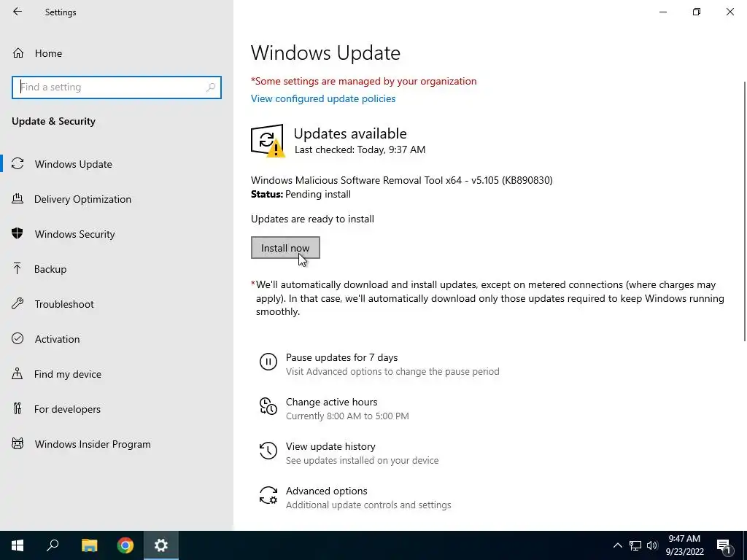Screen dimensions: 747x560
Task: Open For developers settings
Action: click(117, 409)
